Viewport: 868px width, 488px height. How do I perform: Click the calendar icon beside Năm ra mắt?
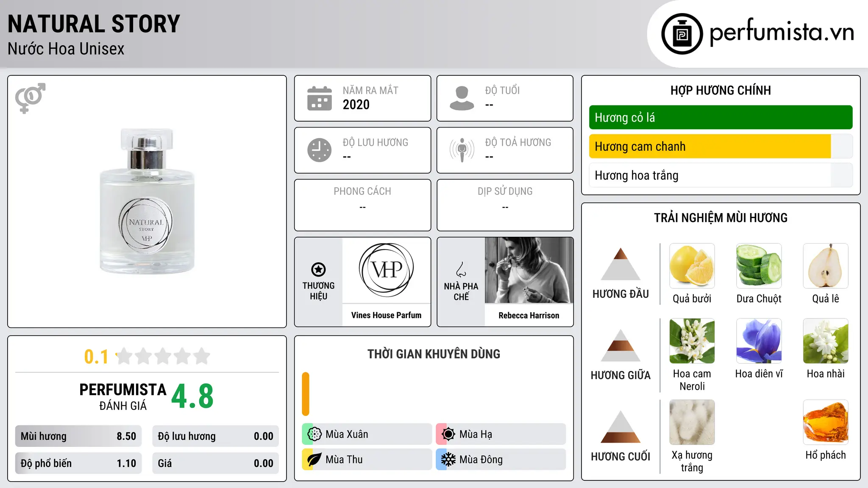click(320, 98)
